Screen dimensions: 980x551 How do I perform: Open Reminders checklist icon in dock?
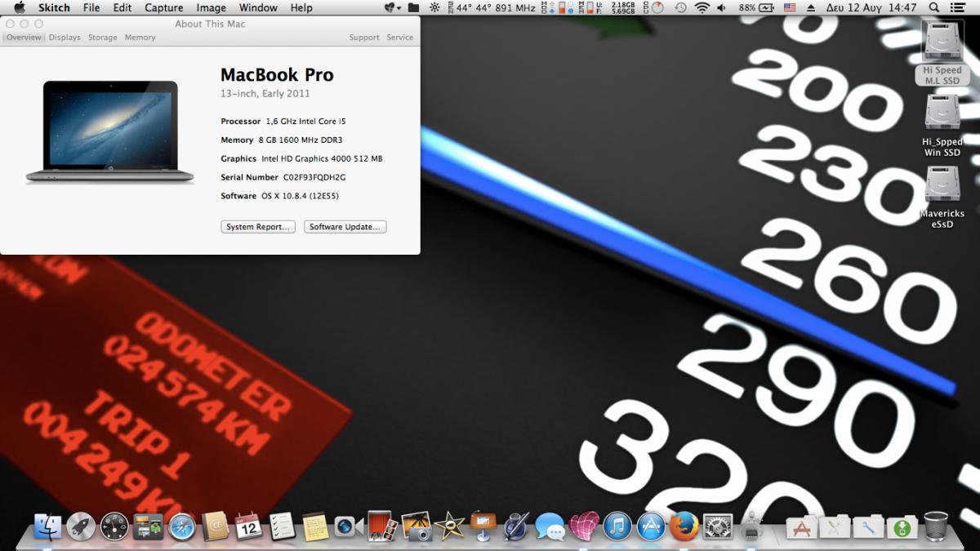point(282,527)
